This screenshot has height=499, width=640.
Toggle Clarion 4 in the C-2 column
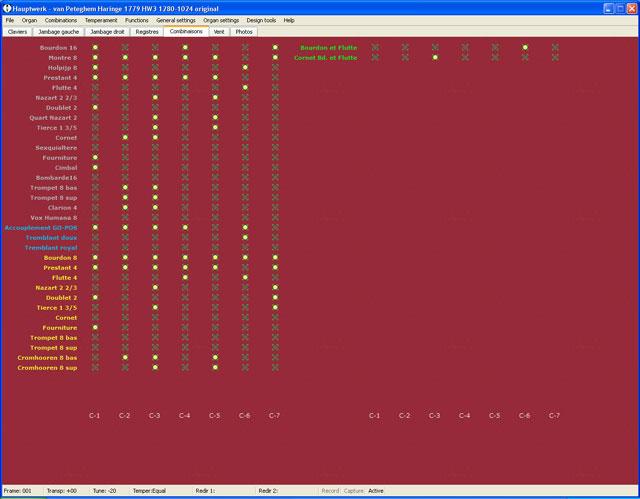(x=125, y=207)
